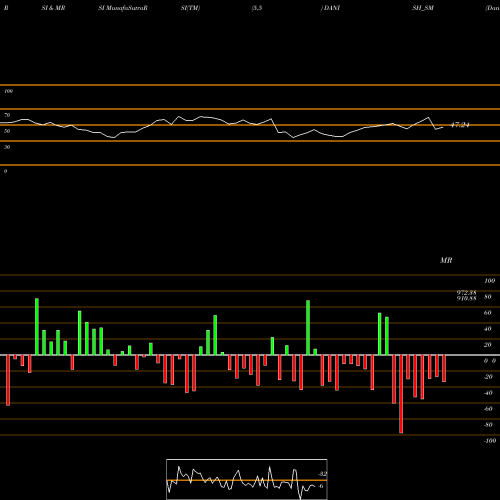This screenshot has width=500, height=500.
Task: Click the '(5,5' parameter text in header
Action: pyautogui.click(x=257, y=8)
